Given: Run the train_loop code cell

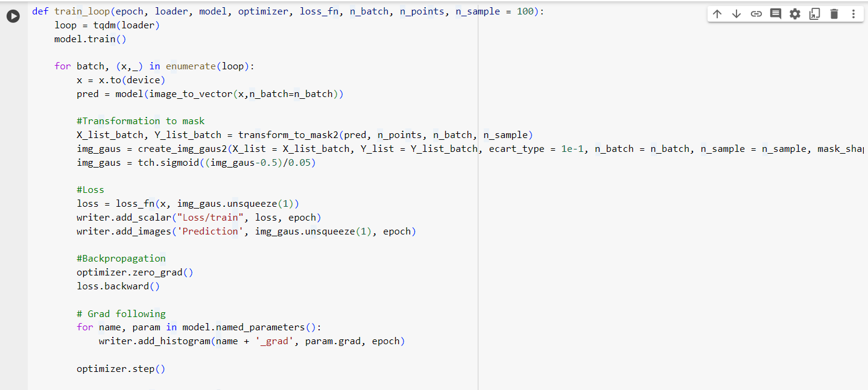Looking at the screenshot, I should pos(13,17).
